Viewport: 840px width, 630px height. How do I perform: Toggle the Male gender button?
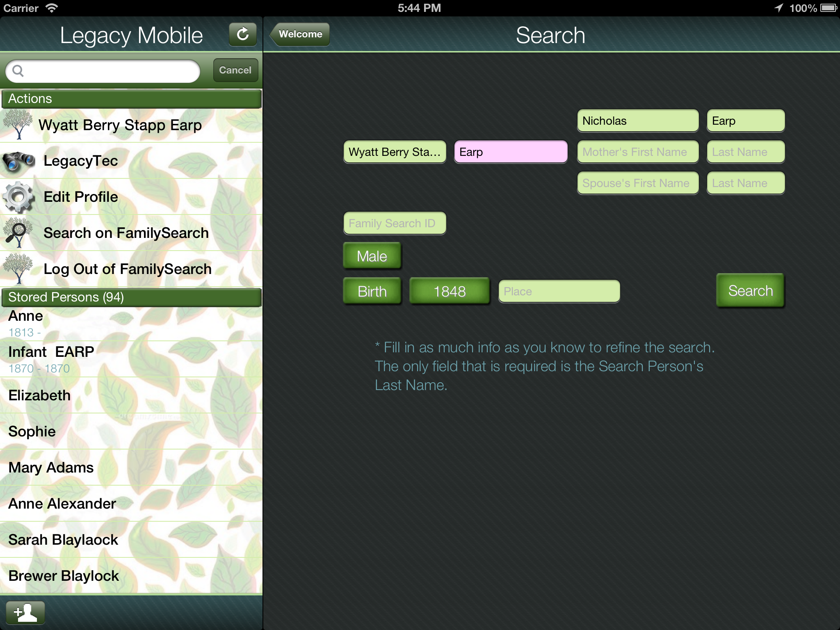pos(372,256)
